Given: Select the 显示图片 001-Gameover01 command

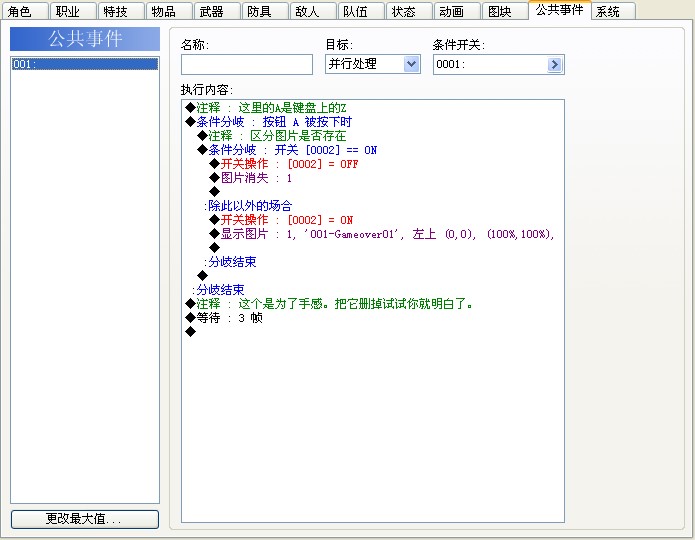Looking at the screenshot, I should [382, 234].
